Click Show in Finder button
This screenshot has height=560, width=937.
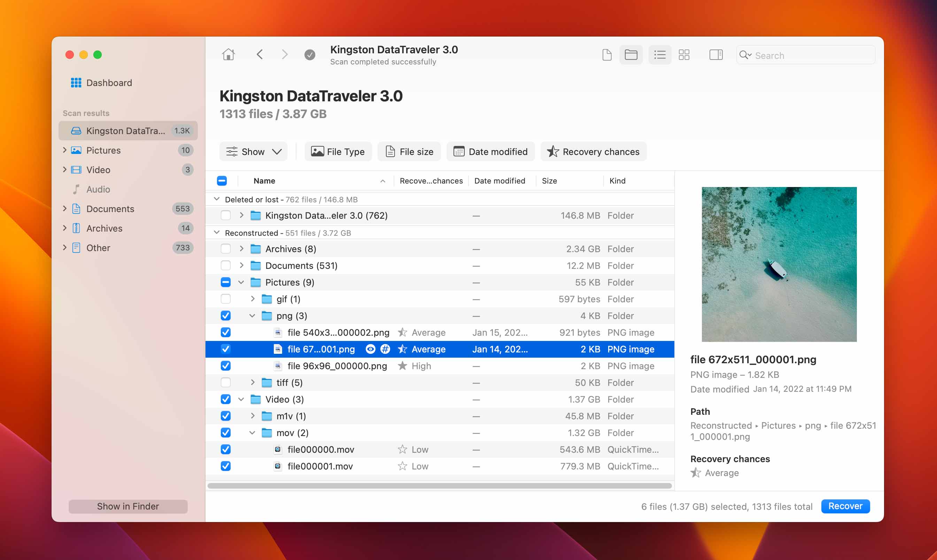[128, 506]
